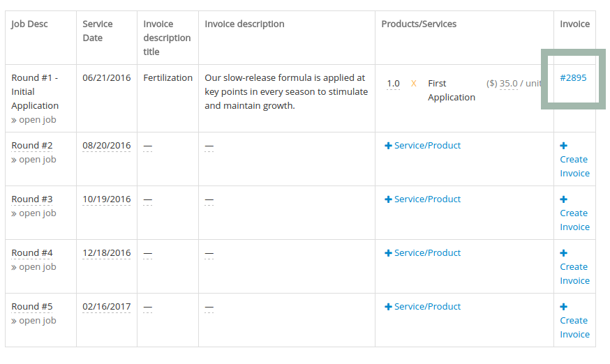Click Create Invoice plus icon for Round #3
The width and height of the screenshot is (610, 364).
pyautogui.click(x=563, y=199)
